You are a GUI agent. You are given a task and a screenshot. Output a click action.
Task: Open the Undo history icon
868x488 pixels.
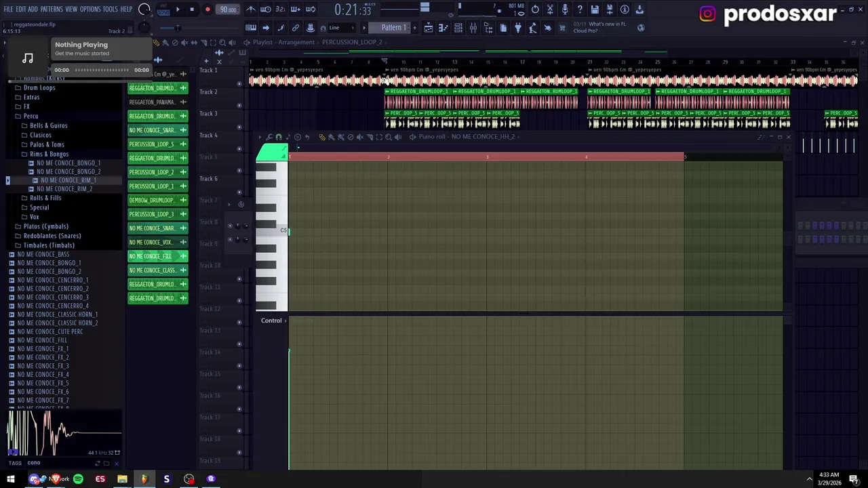coord(535,9)
